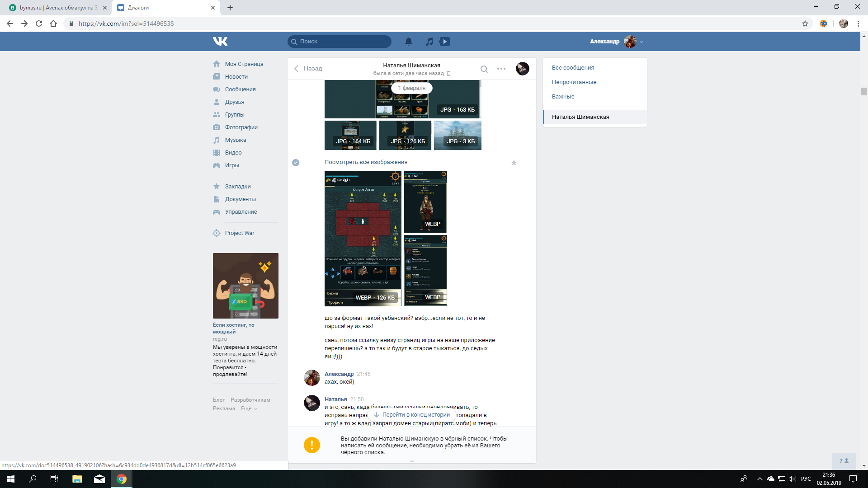Viewport: 868px width, 488px height.
Task: Click Перейти в конец истории button
Action: coord(412,415)
